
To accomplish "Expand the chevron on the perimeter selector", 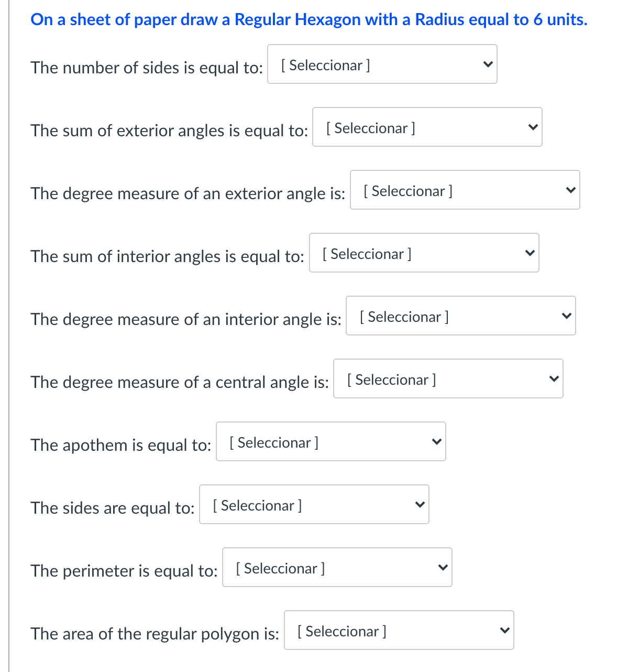I will pos(443,567).
